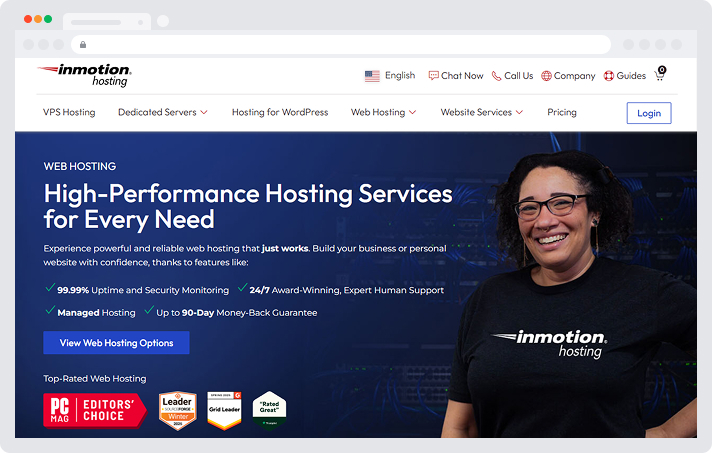The image size is (712, 453).
Task: Click "90-Day Money-Back Guarantee" text
Action: coord(250,313)
